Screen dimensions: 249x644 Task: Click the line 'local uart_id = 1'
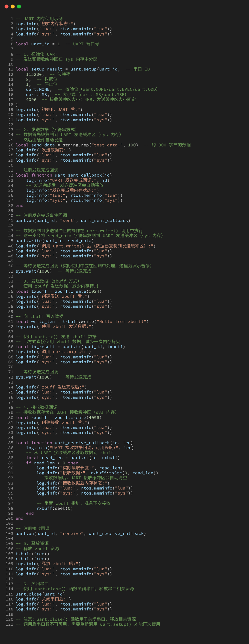38,44
